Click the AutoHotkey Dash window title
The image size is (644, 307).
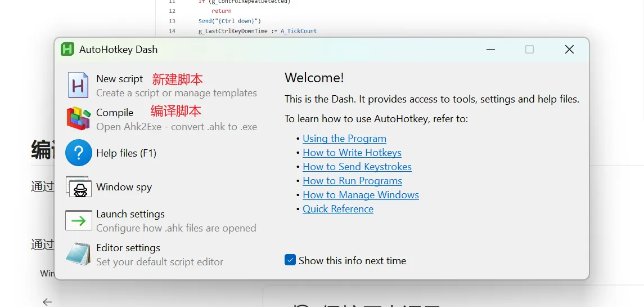(118, 50)
